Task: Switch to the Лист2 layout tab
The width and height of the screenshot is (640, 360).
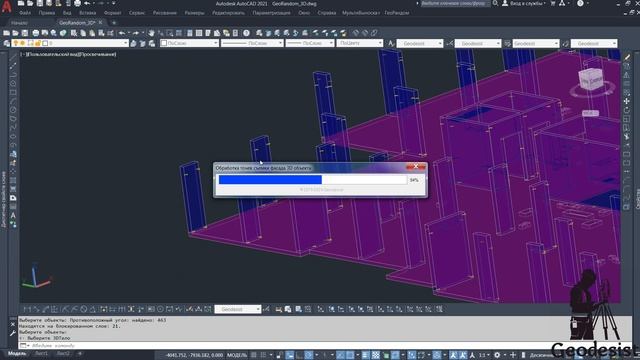Action: [63, 353]
